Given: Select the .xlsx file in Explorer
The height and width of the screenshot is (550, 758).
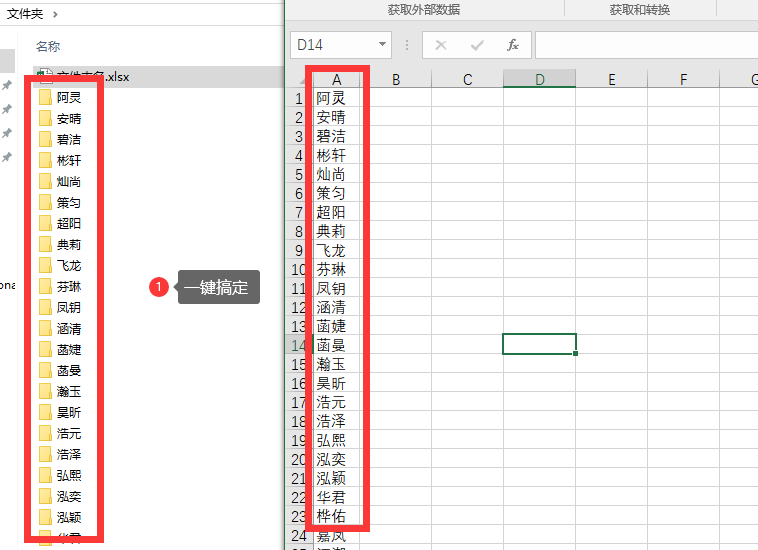Looking at the screenshot, I should click(159, 77).
